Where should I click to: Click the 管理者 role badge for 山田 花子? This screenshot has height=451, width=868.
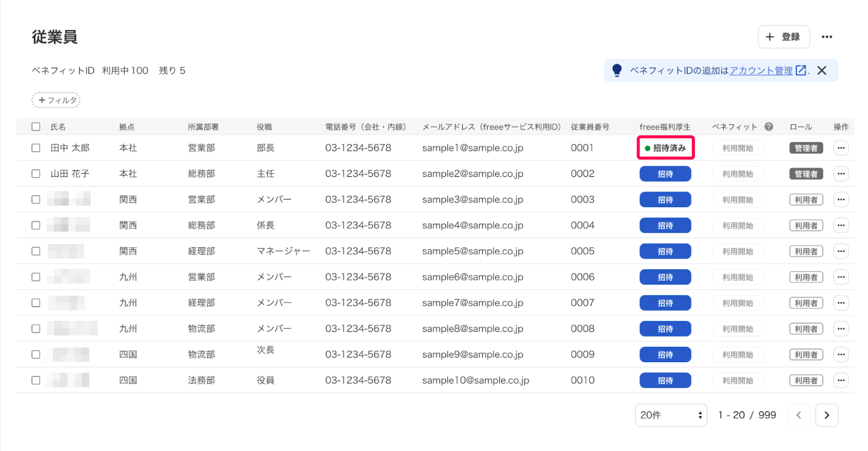[806, 174]
